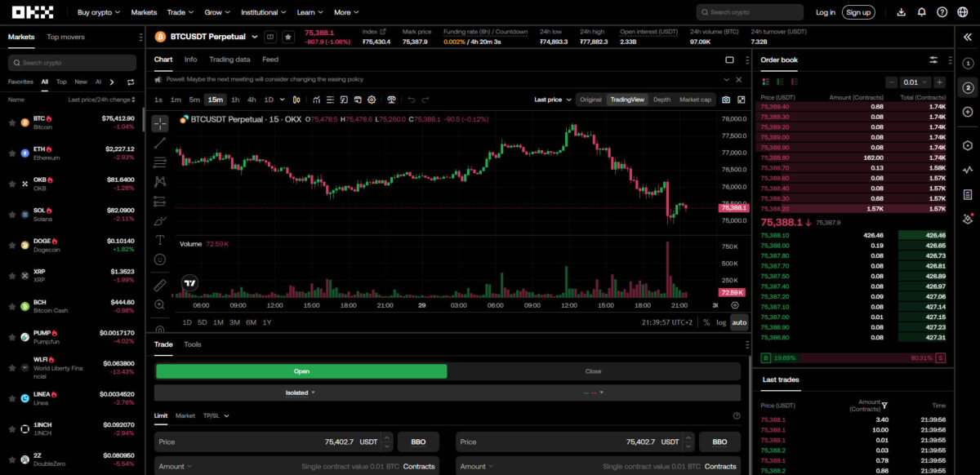980x475 pixels.
Task: Click the Sign up button
Action: coord(858,12)
